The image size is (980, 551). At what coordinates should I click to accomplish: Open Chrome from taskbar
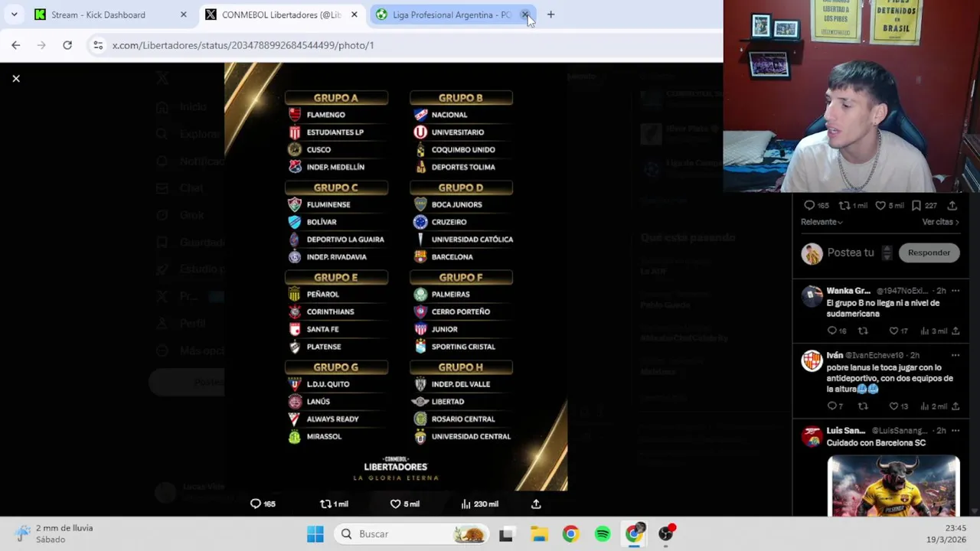click(570, 534)
